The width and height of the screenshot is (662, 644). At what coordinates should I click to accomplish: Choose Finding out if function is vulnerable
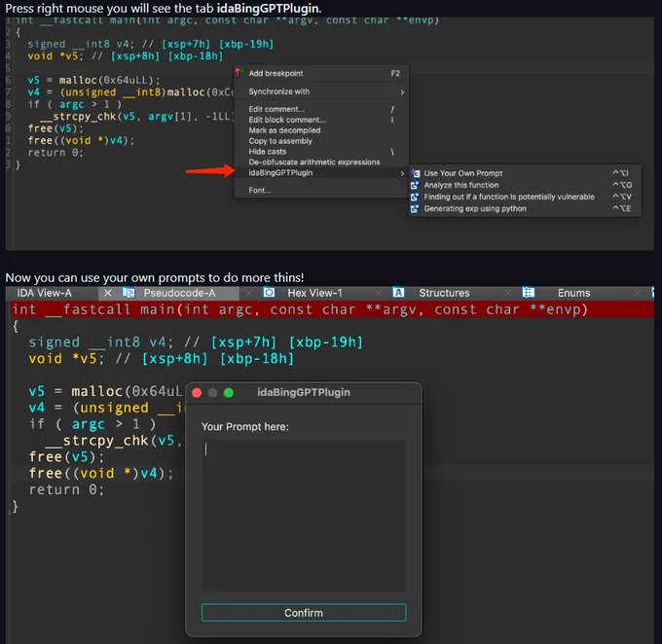[525, 197]
